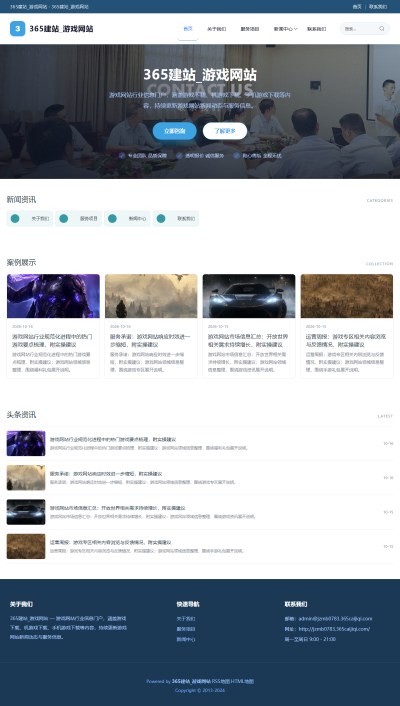This screenshot has width=400, height=706.
Task: Open 头条资讯 headline starting 游戏网站市场信息汇总
Action: (117, 508)
